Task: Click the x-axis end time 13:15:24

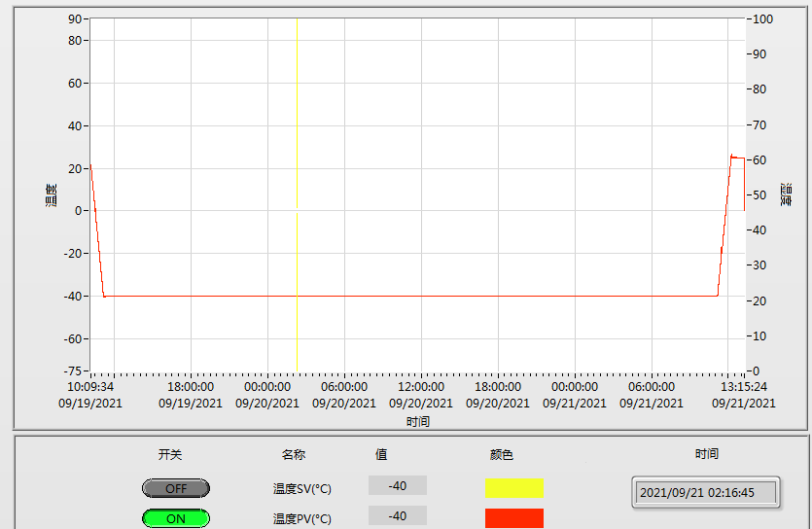Action: [744, 387]
